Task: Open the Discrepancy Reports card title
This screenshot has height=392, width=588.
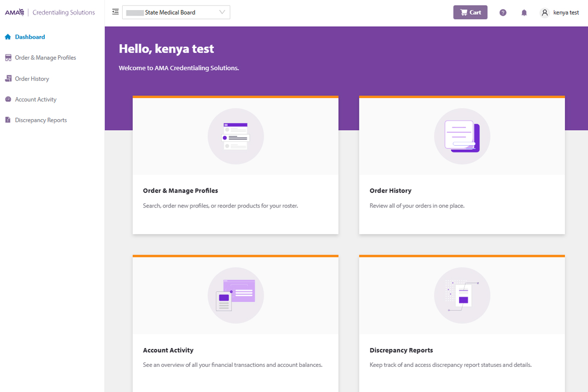Action: point(401,350)
